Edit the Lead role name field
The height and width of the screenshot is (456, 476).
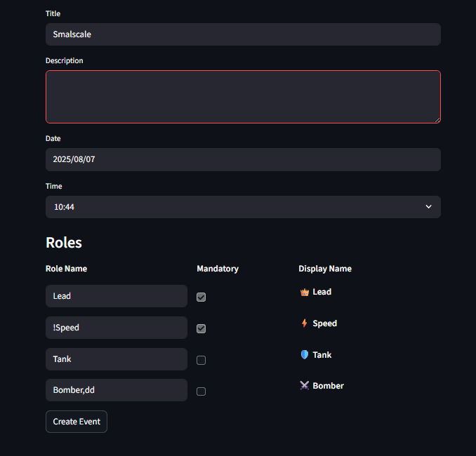(x=117, y=296)
